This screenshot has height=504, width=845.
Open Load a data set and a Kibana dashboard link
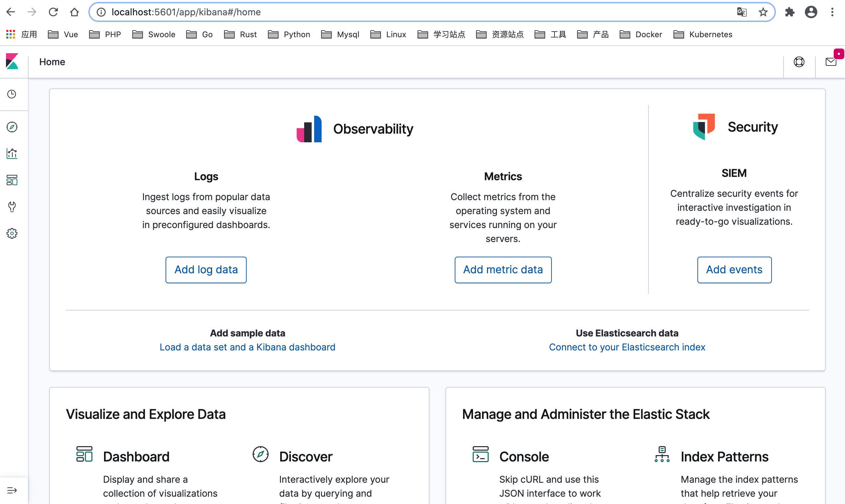pos(248,347)
